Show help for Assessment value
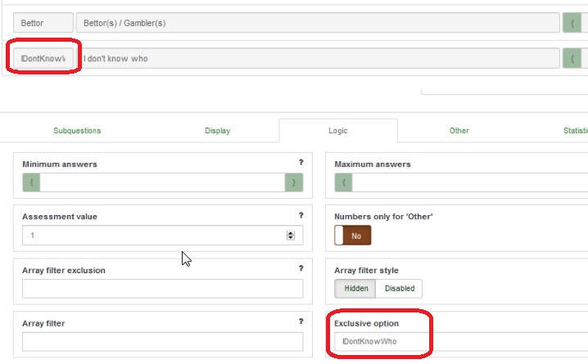The image size is (588, 364). pyautogui.click(x=301, y=215)
